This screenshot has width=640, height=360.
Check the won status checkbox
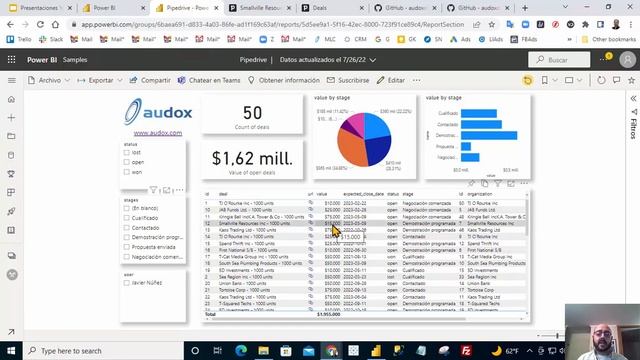coord(127,172)
